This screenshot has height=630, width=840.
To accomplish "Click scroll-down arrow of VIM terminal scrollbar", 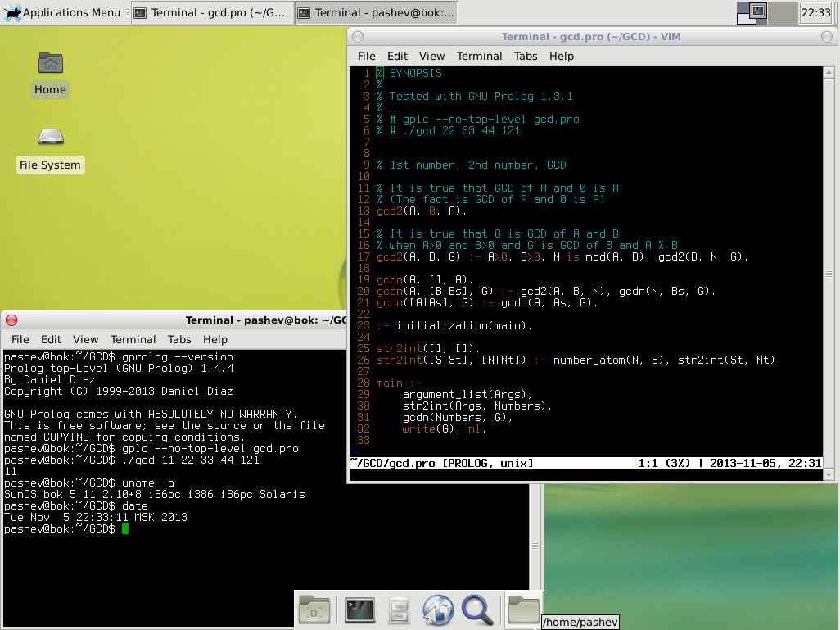I will click(829, 474).
